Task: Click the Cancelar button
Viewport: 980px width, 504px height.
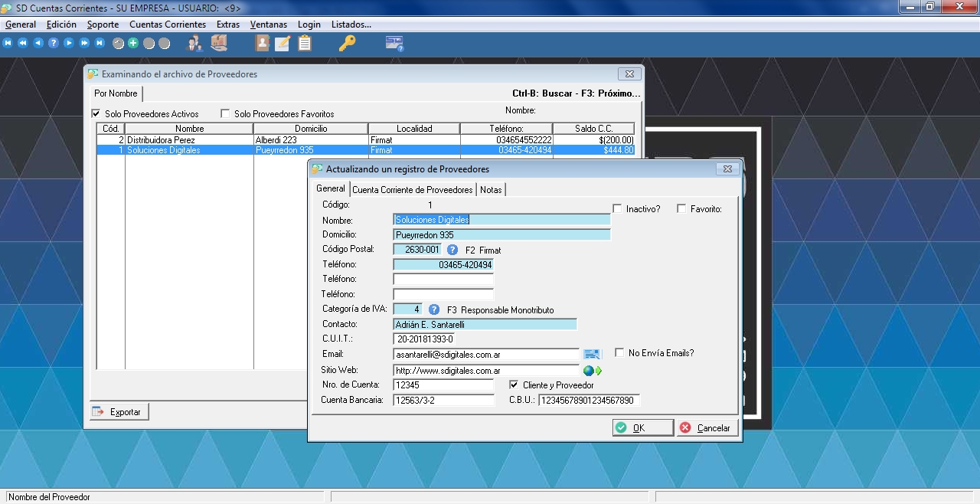Action: pyautogui.click(x=707, y=428)
